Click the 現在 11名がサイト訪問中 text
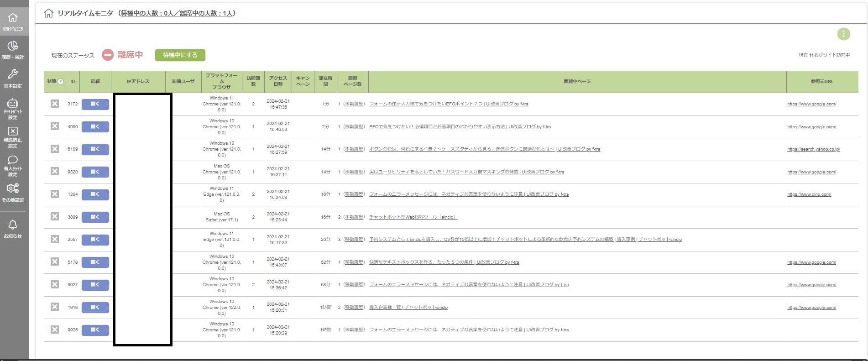The height and width of the screenshot is (361, 868). (824, 55)
